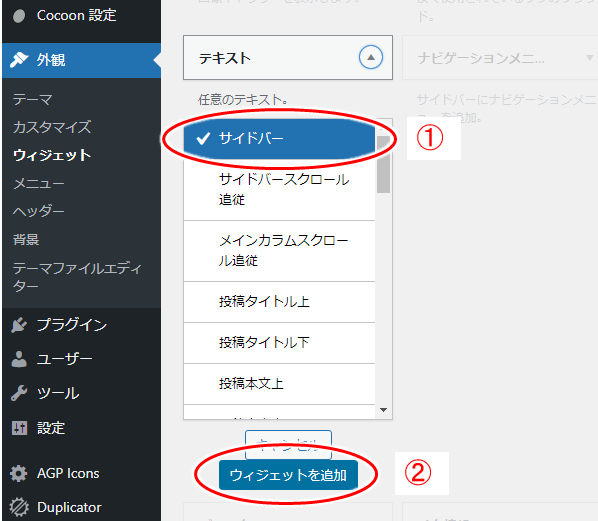Click the キャンセル button

point(288,445)
